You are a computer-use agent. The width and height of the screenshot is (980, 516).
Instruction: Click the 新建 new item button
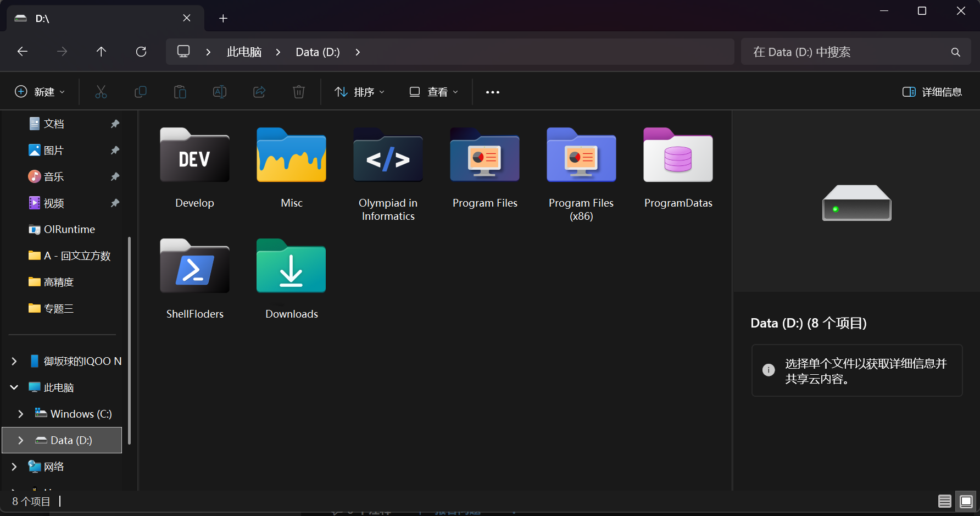tap(40, 92)
